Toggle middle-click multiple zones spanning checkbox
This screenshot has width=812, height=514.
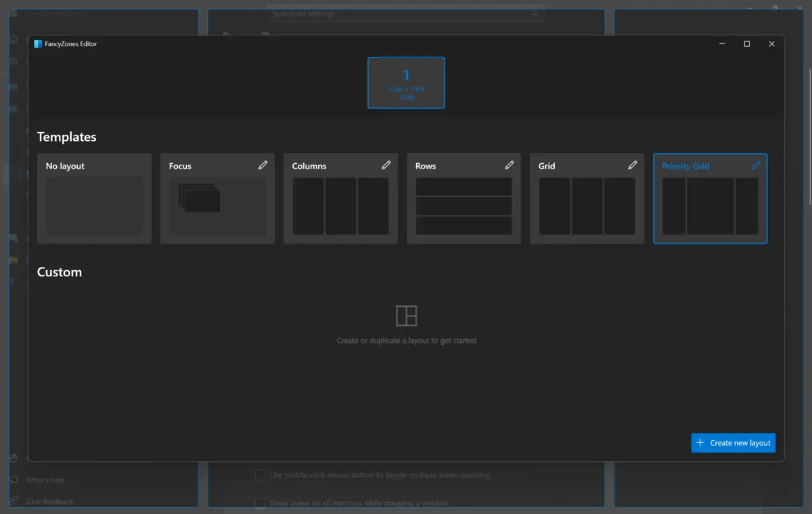click(260, 475)
